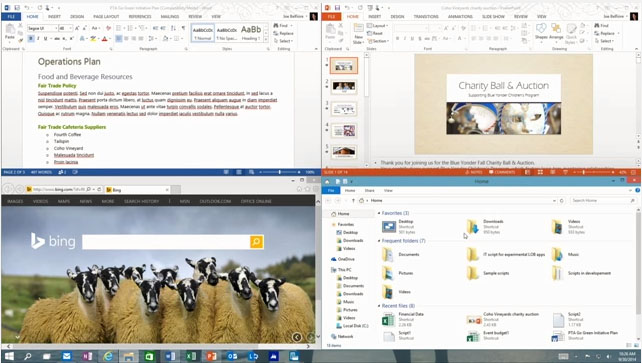642x363 pixels.
Task: Open PowerPoint's TRANSITIONS tab
Action: (426, 17)
